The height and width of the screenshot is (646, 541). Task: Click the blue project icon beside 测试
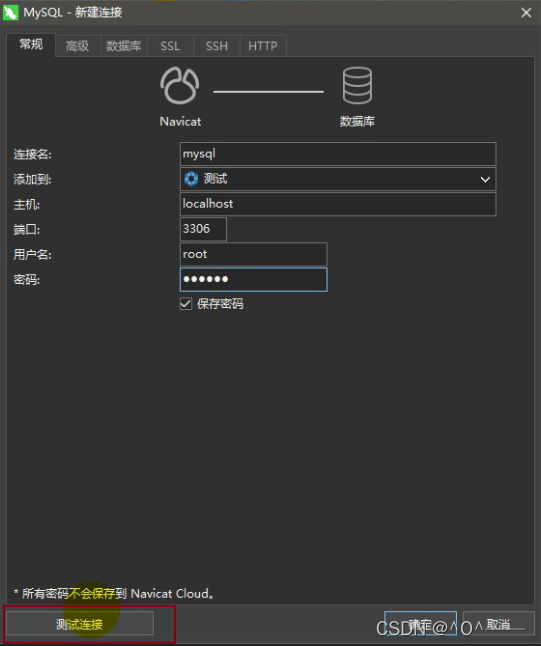coord(191,179)
